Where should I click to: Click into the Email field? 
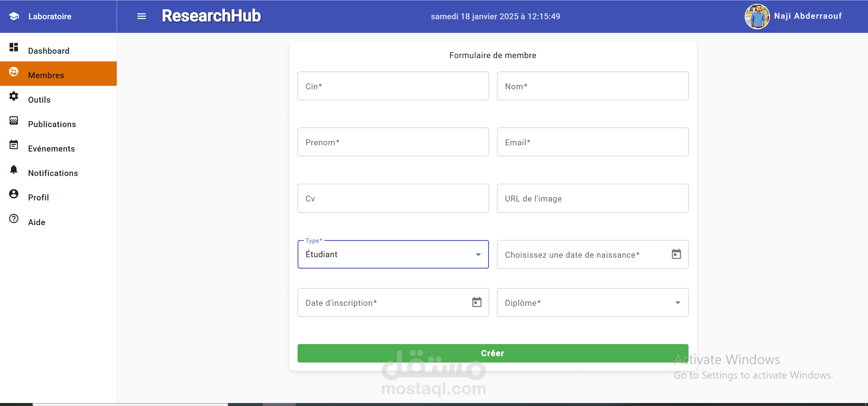592,142
